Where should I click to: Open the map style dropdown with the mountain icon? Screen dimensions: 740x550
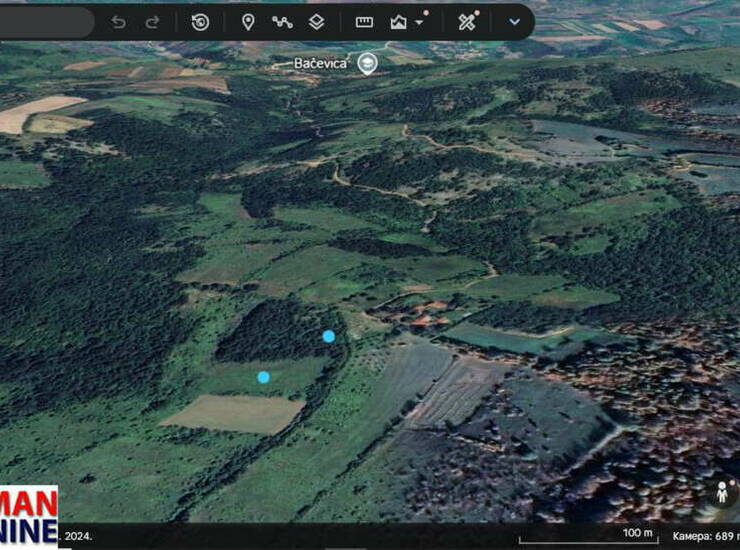click(x=404, y=22)
